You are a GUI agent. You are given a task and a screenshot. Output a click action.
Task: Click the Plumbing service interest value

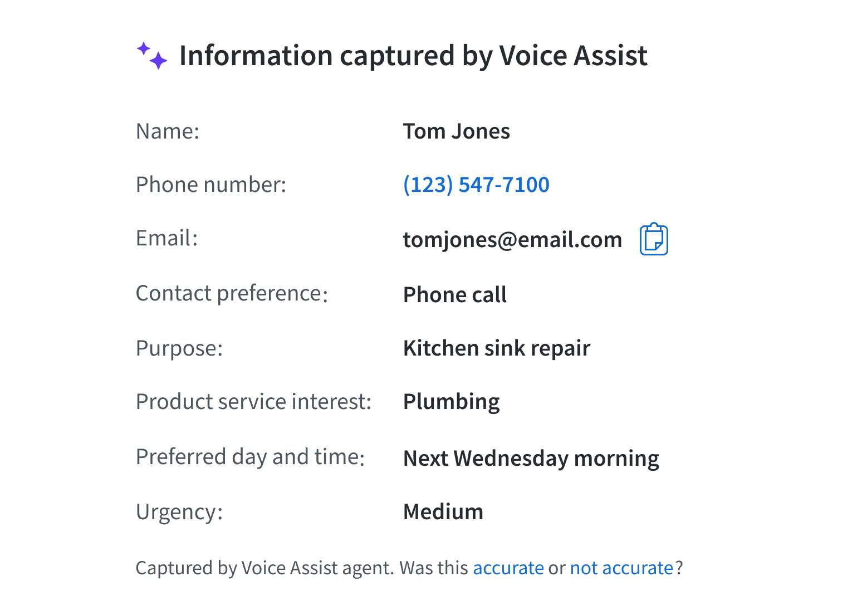click(451, 402)
